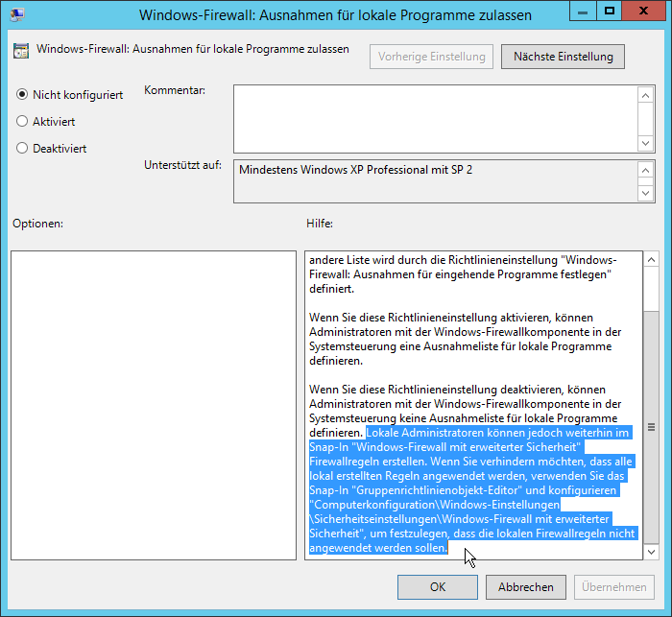Viewport: 672px width, 617px height.
Task: Click the empty Optionen list box
Action: pyautogui.click(x=154, y=405)
